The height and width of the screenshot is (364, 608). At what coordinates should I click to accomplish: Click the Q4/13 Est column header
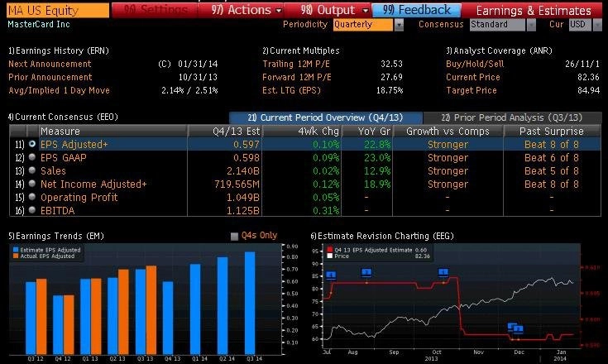pyautogui.click(x=225, y=132)
